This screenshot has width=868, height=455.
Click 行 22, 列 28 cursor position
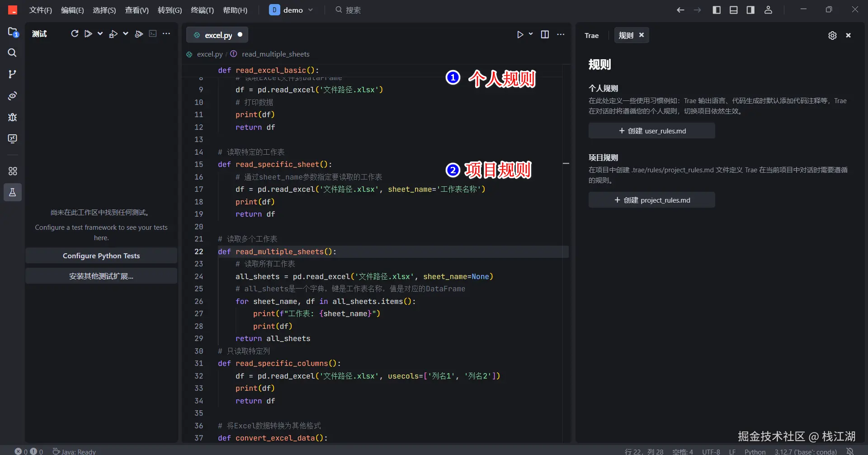pos(644,451)
